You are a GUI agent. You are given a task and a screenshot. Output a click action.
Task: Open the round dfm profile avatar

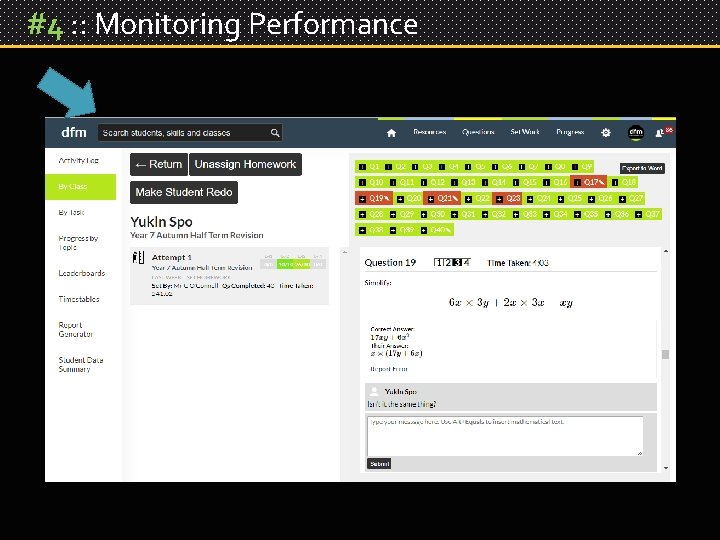(636, 133)
